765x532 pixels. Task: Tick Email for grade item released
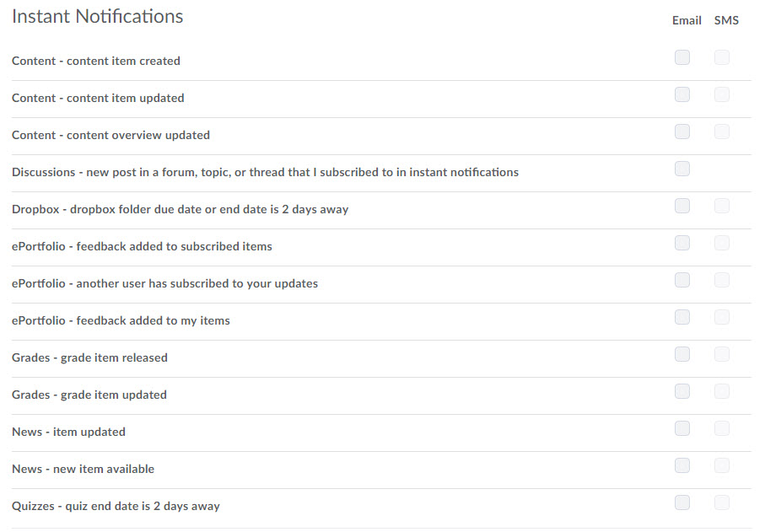tap(682, 354)
